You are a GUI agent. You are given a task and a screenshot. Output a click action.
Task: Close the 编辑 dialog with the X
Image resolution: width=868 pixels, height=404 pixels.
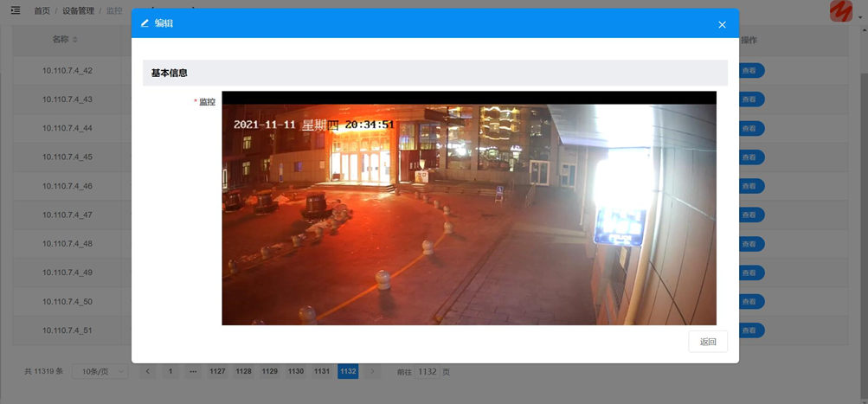[722, 24]
